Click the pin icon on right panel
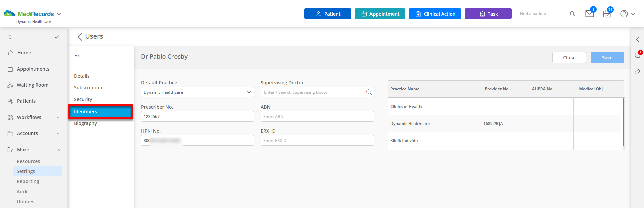Viewport: 644px width, 208px height. (x=638, y=72)
